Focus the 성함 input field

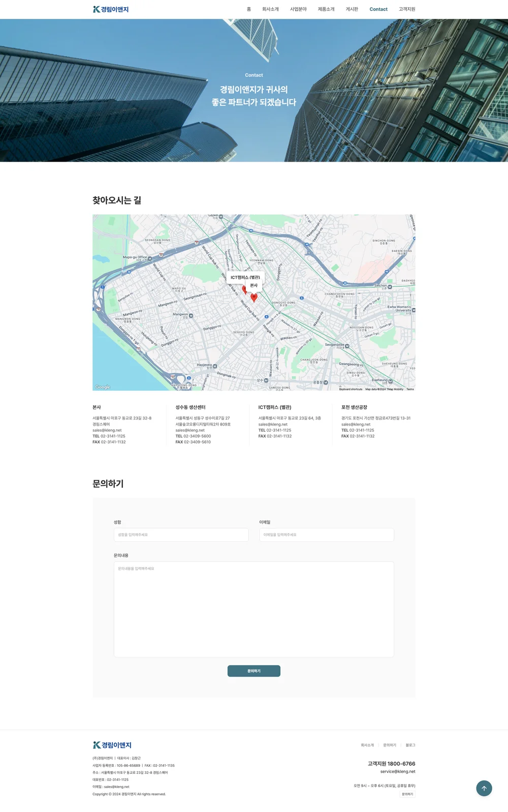coord(181,535)
